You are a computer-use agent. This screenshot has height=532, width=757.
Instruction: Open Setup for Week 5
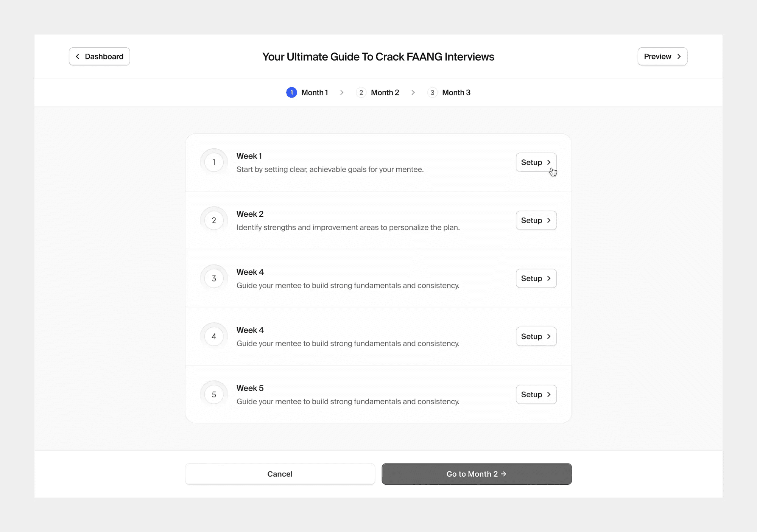point(536,394)
